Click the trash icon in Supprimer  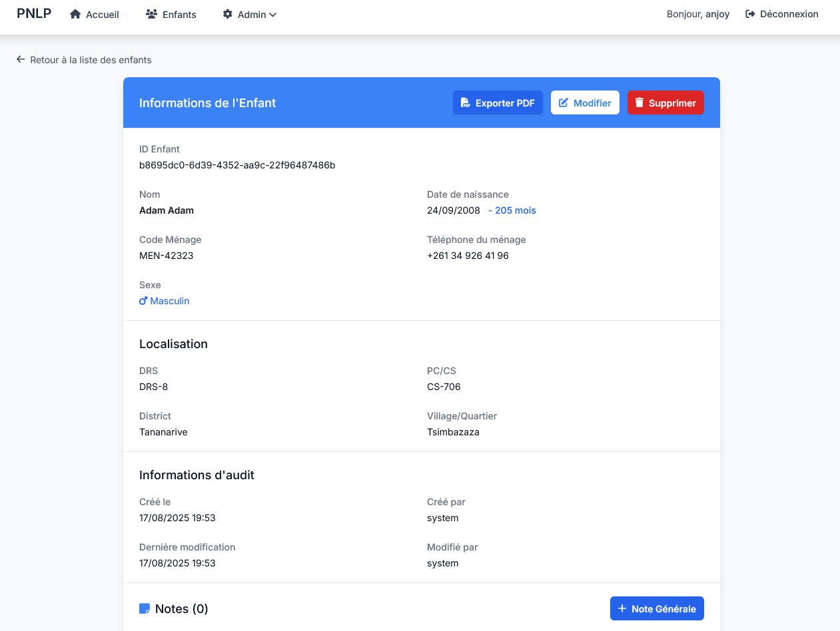point(639,103)
